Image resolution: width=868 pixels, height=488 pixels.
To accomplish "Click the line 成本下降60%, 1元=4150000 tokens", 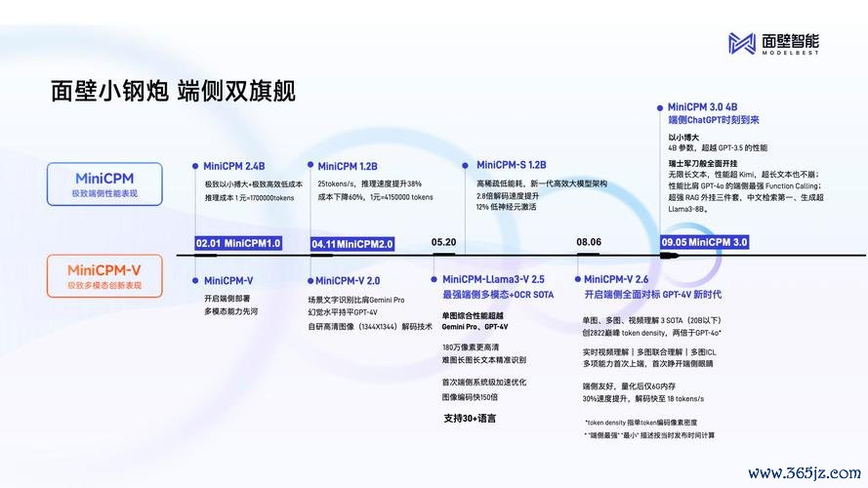I will coord(375,197).
